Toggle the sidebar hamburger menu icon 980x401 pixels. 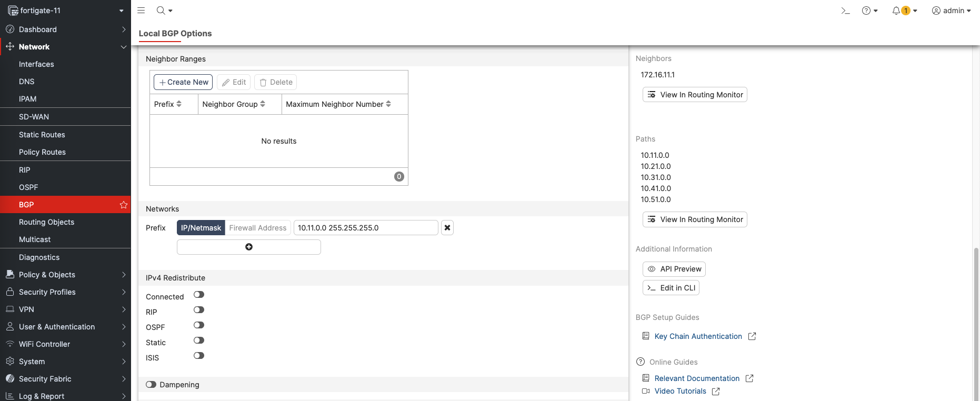pyautogui.click(x=141, y=11)
